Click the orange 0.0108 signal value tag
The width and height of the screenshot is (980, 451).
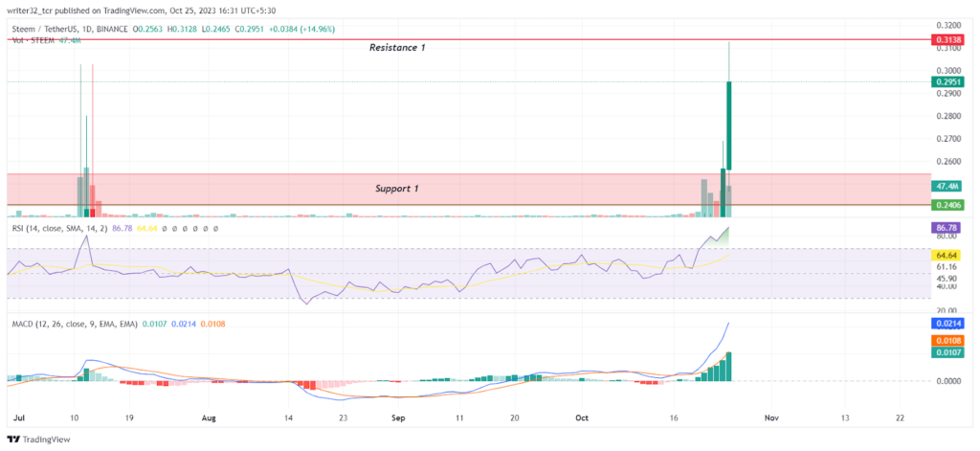pos(947,341)
